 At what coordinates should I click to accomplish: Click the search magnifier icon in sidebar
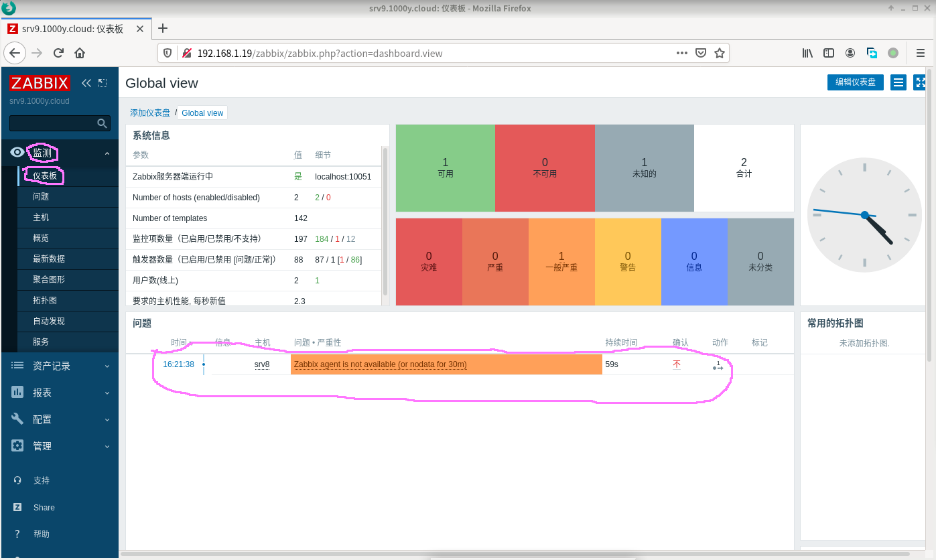pyautogui.click(x=103, y=123)
